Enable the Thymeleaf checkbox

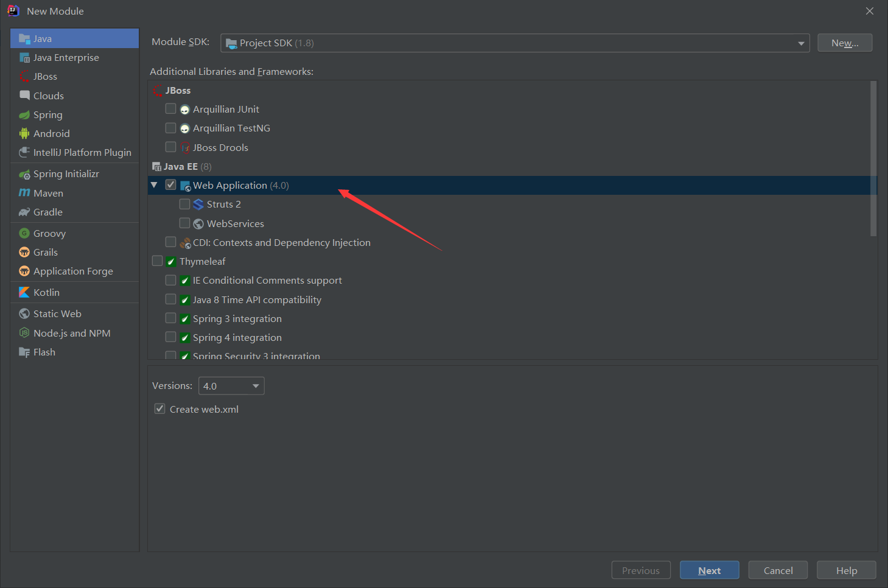(157, 261)
